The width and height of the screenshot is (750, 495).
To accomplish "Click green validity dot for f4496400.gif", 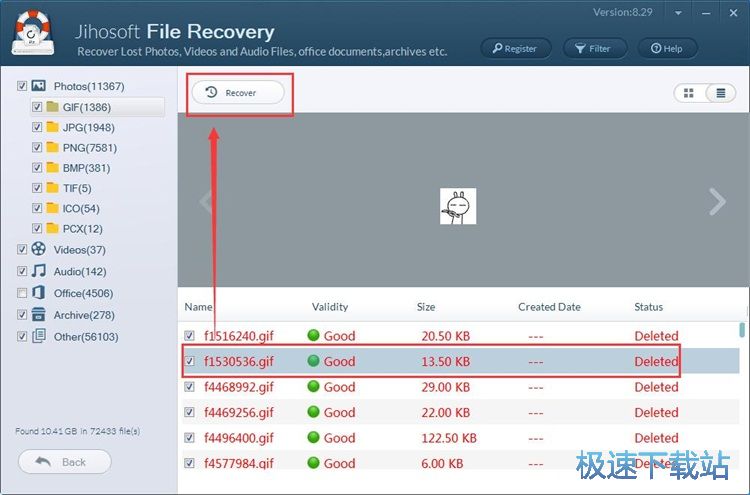I will (313, 437).
